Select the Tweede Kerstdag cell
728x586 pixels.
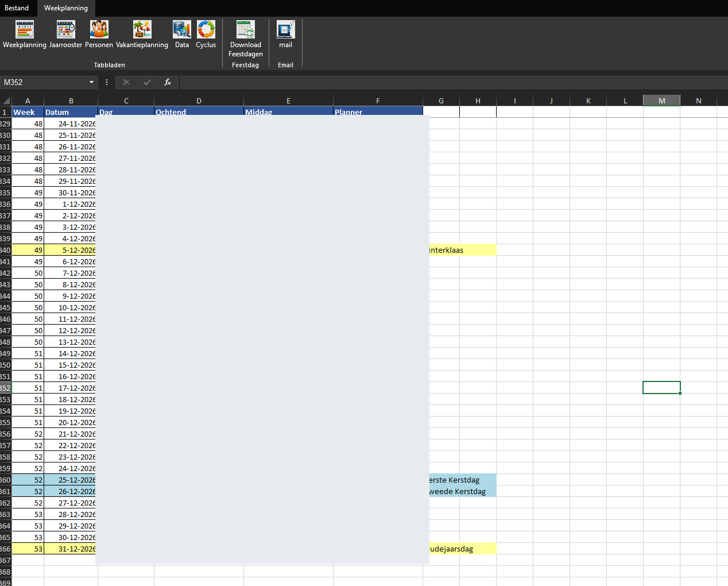462,491
